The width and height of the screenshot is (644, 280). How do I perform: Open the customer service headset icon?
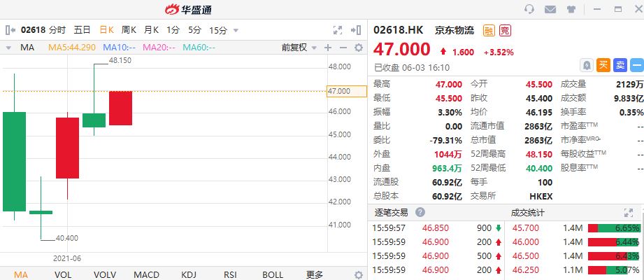coord(529,9)
